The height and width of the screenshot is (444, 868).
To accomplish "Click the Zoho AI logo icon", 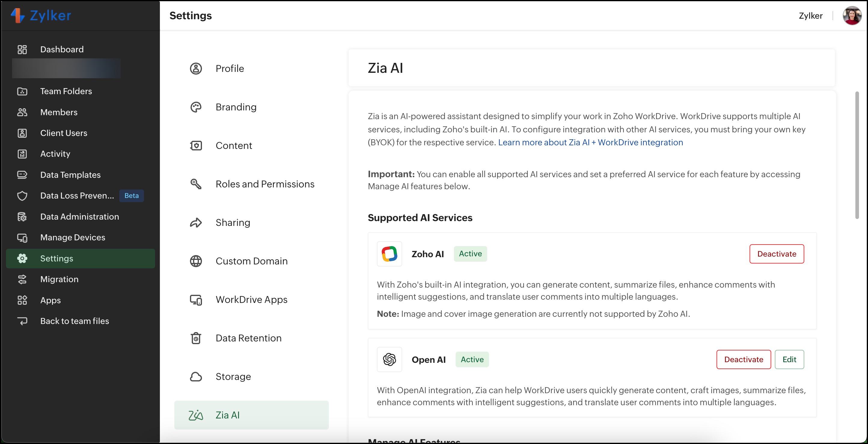I will pos(389,254).
